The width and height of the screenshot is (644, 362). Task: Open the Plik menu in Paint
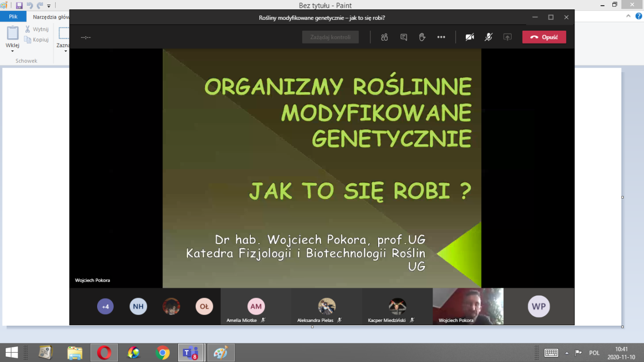[x=13, y=17]
